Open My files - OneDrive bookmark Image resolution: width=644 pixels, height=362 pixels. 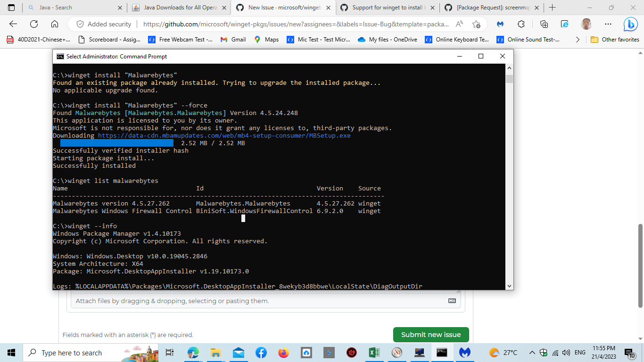tap(388, 40)
